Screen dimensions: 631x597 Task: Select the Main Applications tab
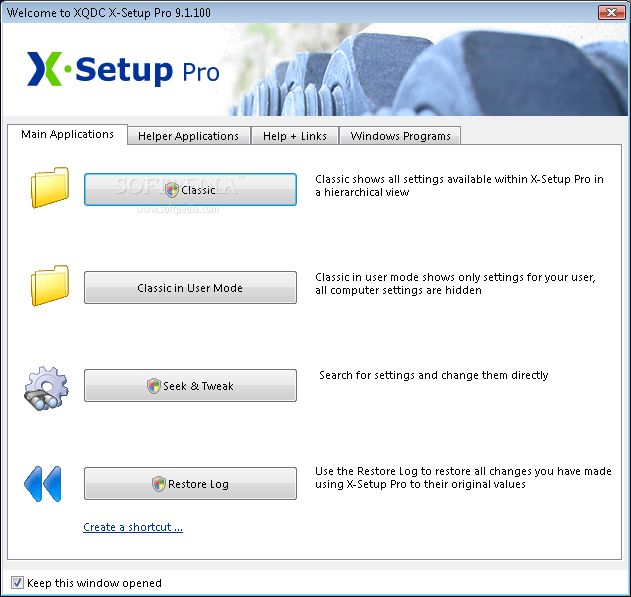67,134
